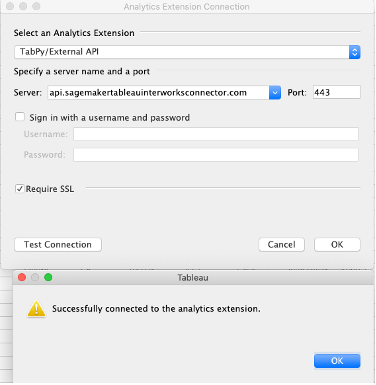
Task: Click the Server address text field
Action: (x=158, y=93)
